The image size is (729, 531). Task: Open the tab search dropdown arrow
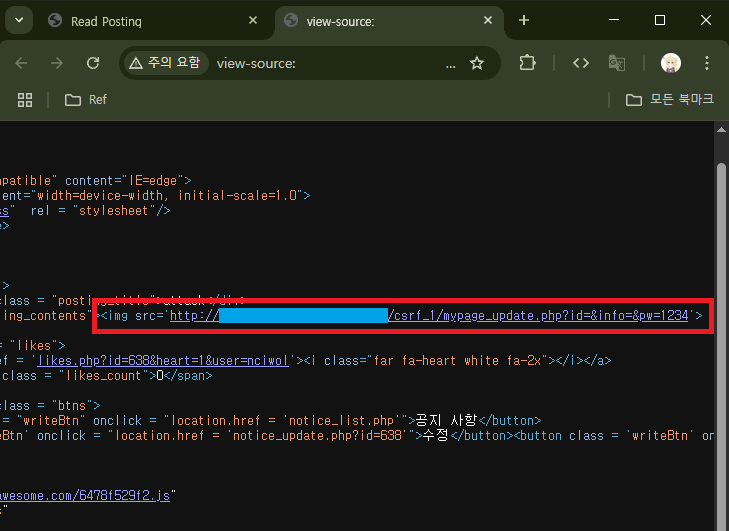point(19,20)
